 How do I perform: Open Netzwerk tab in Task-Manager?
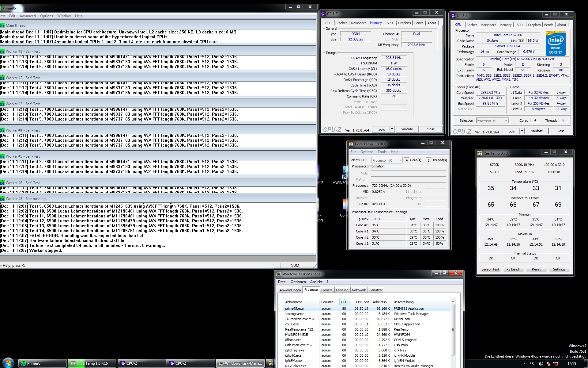[359, 290]
